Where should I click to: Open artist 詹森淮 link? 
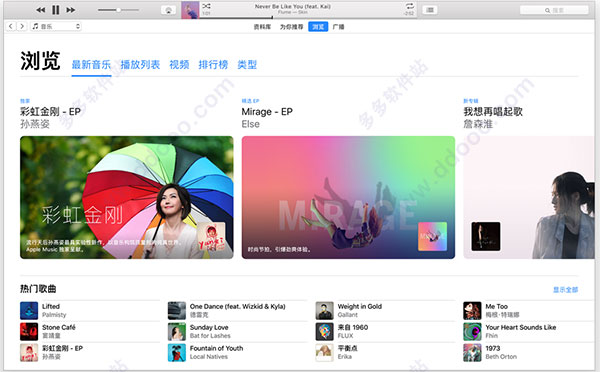point(478,124)
